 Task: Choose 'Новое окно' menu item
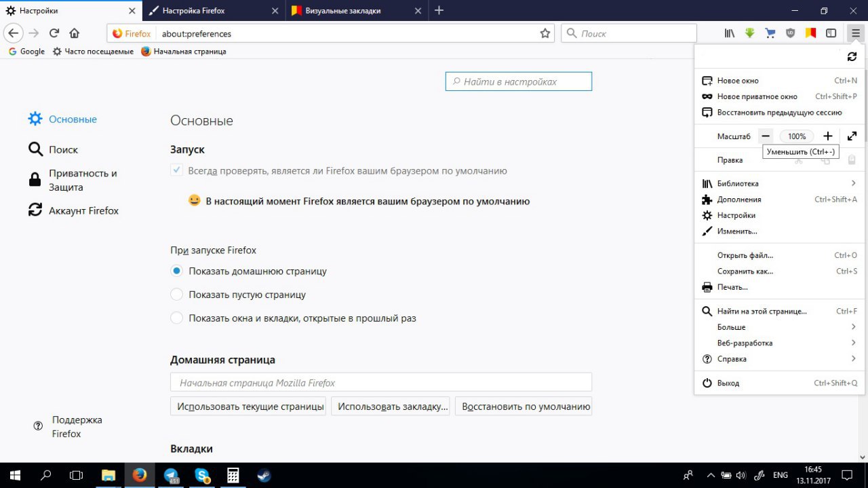779,81
